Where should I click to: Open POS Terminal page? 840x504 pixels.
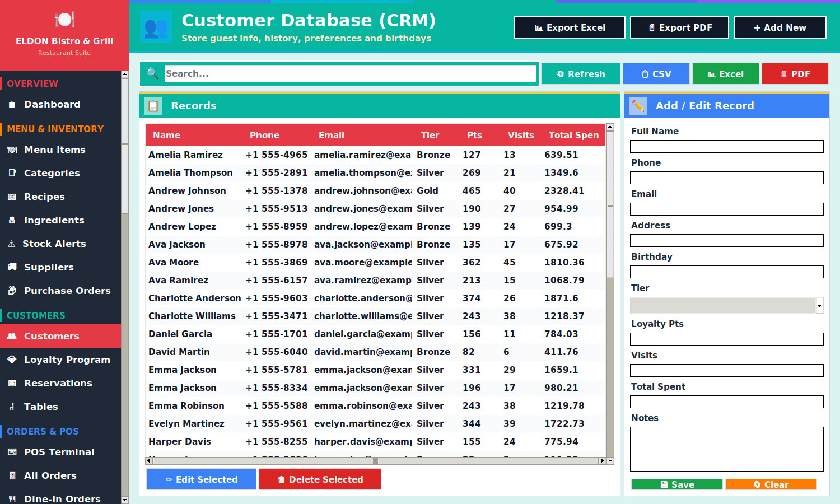click(60, 452)
